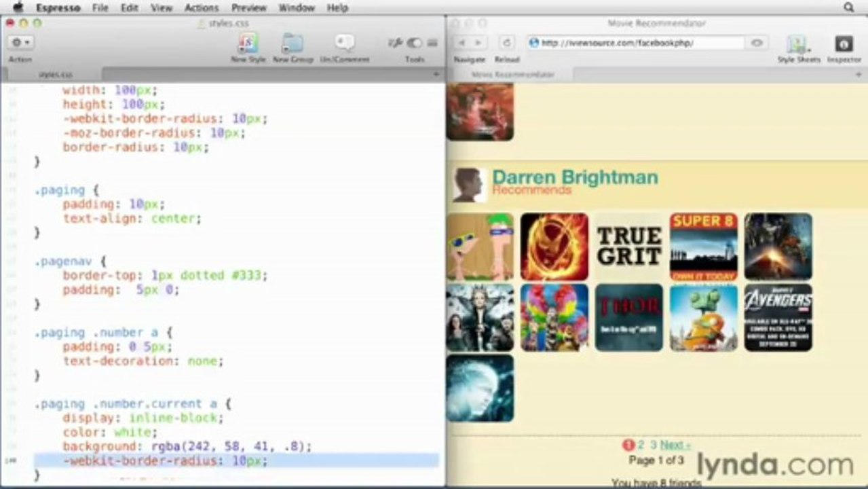The width and height of the screenshot is (868, 489).
Task: Click the New Group folder icon
Action: pyautogui.click(x=293, y=43)
